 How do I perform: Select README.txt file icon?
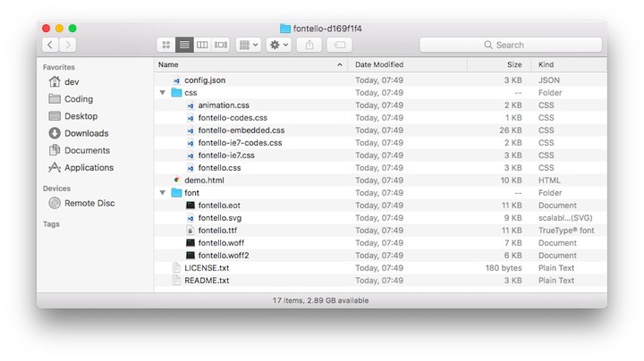click(x=176, y=281)
